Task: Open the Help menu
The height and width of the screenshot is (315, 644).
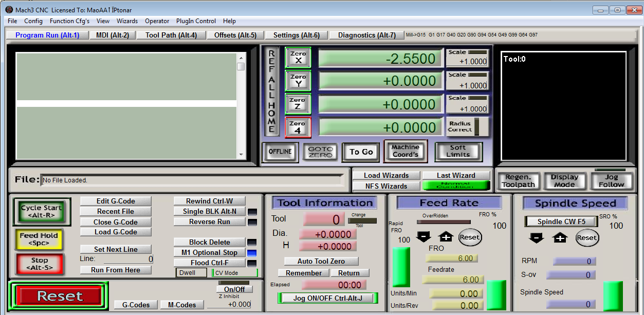Action: tap(229, 21)
